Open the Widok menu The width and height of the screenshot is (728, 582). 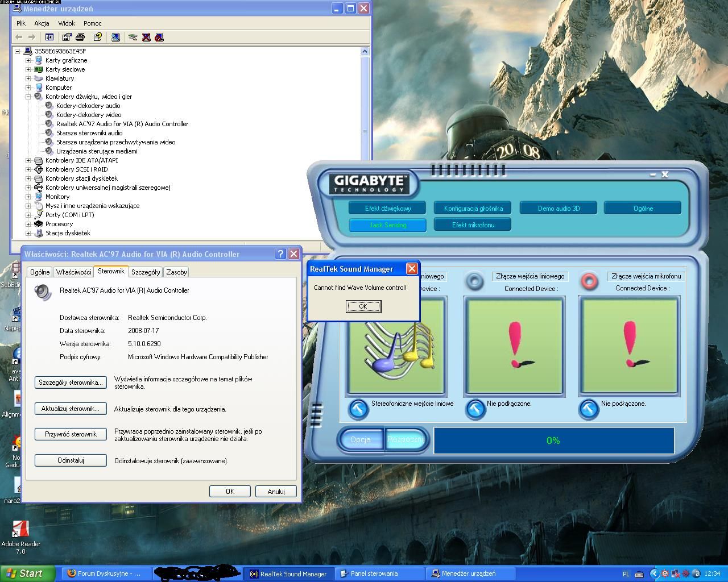click(x=67, y=23)
